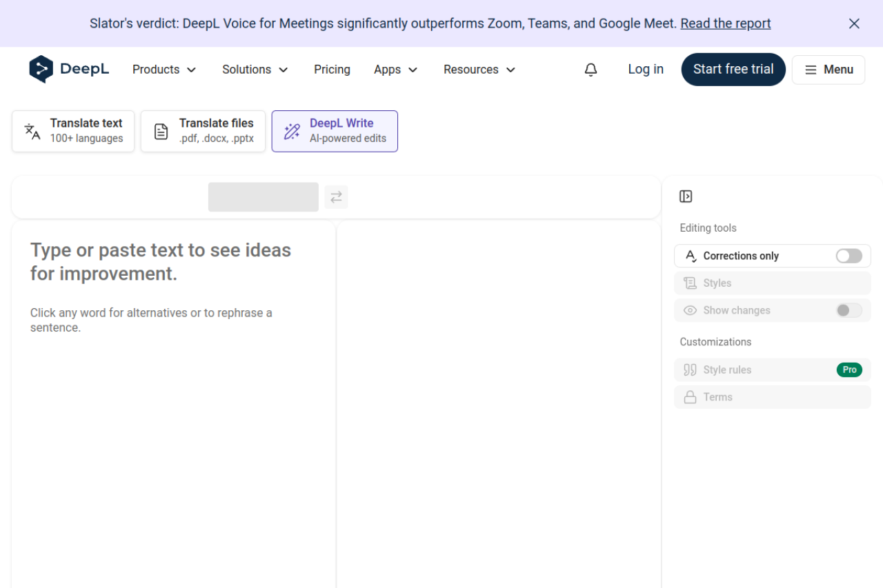Click the Show changes eye icon
Screen dimensions: 883x588
pos(690,311)
